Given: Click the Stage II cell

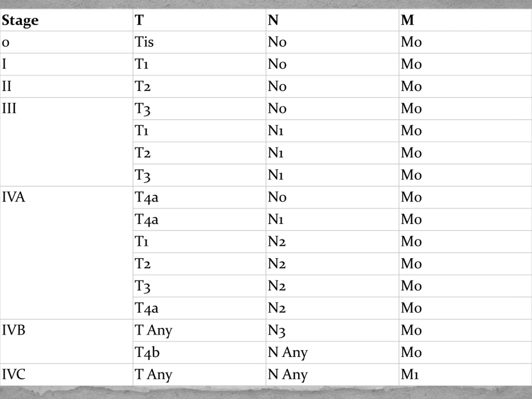Looking at the screenshot, I should click(x=66, y=86).
